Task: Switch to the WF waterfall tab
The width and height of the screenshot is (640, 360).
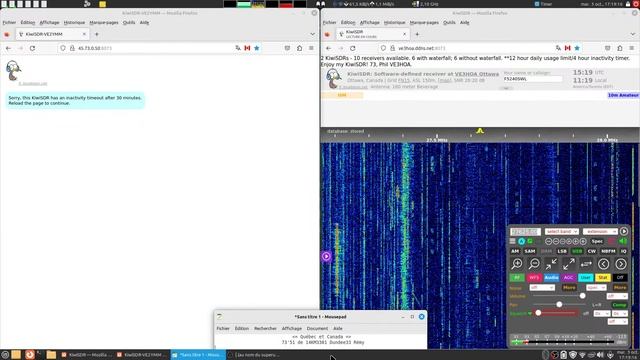Action: [534, 278]
